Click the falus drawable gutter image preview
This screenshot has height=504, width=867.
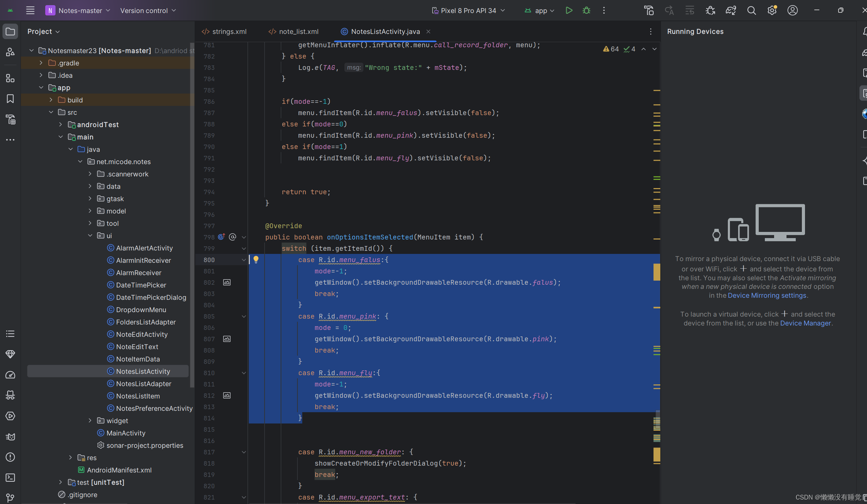tap(227, 282)
